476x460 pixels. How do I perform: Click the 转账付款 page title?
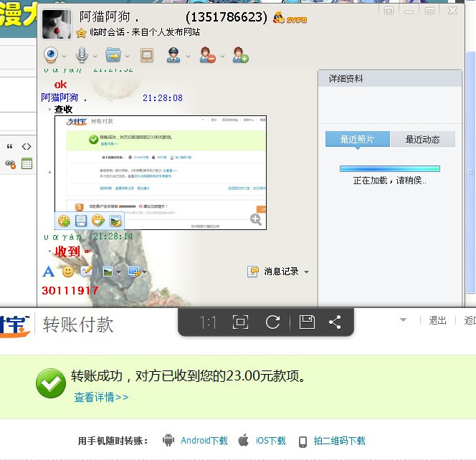78,325
